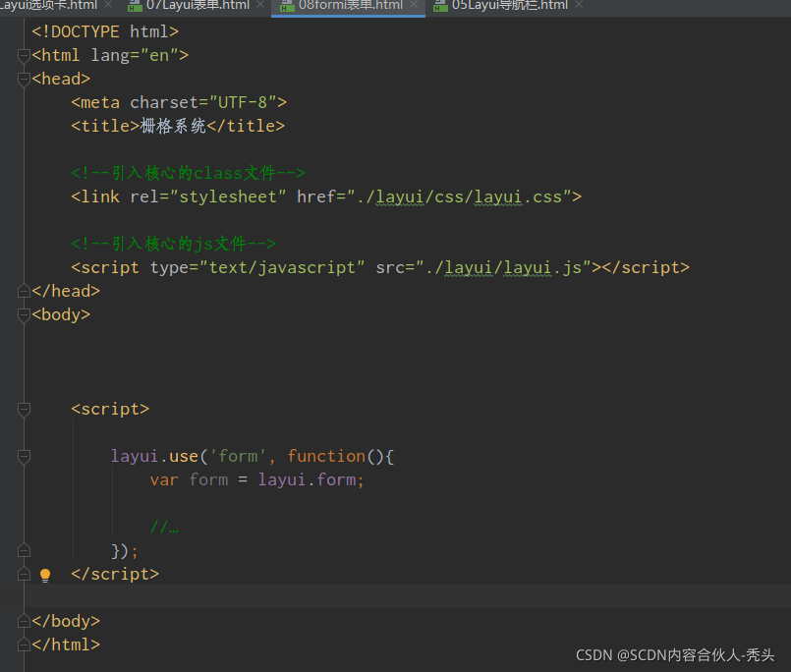Screen dimensions: 791x672
Task: Click the meta charset="UTF-8" line
Action: 179,102
